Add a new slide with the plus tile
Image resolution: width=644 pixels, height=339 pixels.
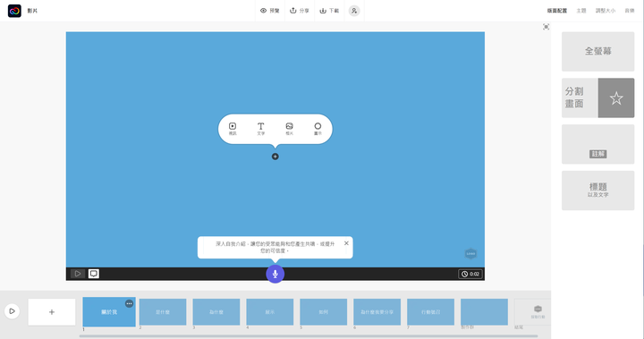click(x=52, y=312)
